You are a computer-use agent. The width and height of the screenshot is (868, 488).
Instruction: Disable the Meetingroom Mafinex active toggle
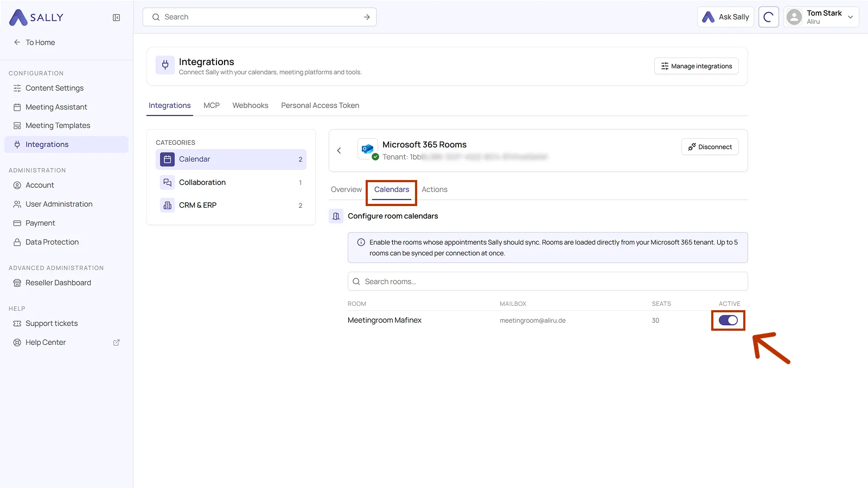click(728, 320)
